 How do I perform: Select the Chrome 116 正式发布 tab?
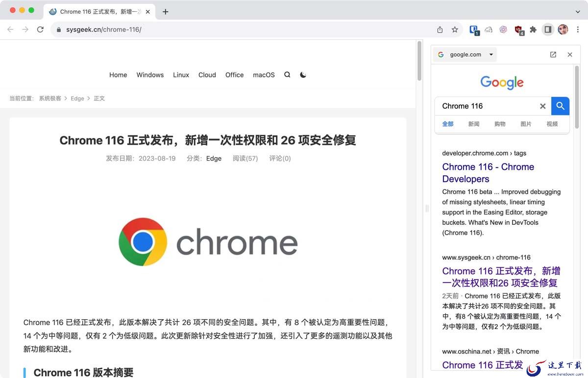[100, 12]
